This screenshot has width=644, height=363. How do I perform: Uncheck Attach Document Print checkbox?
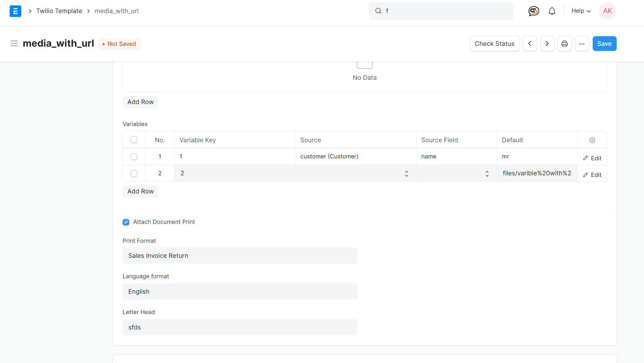pos(126,222)
